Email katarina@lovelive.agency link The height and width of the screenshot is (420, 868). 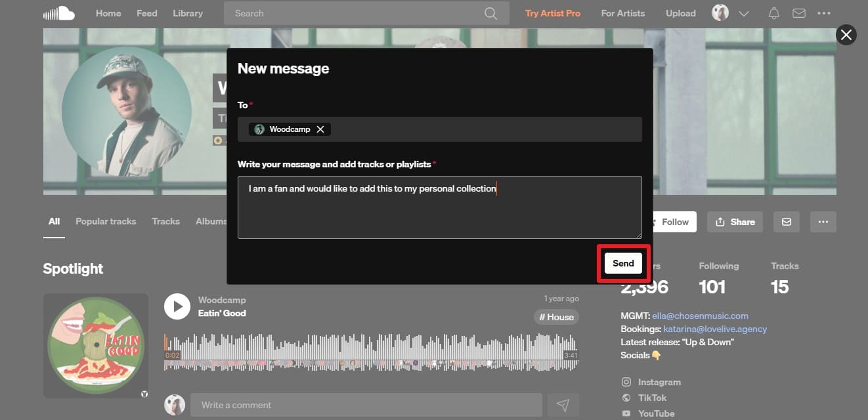[x=714, y=329]
